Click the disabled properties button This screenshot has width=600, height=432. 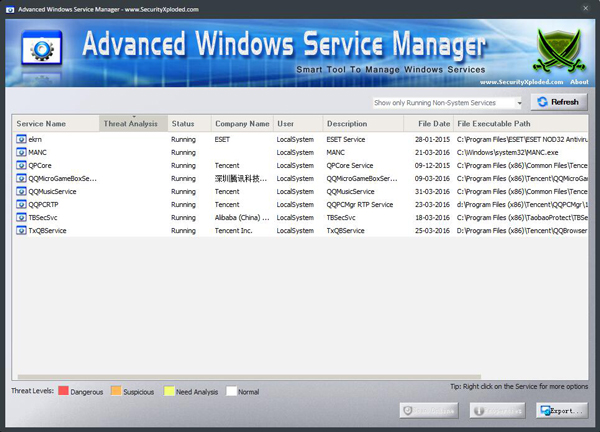[x=497, y=411]
